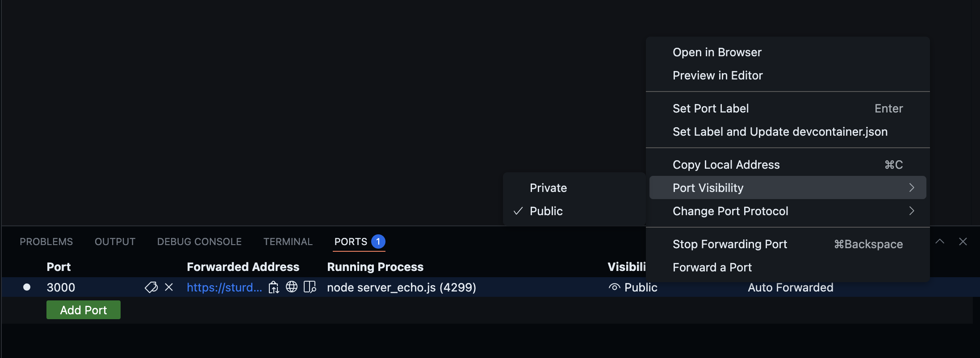The image size is (980, 358).
Task: Open port 3000 in browser via globe icon
Action: click(292, 287)
